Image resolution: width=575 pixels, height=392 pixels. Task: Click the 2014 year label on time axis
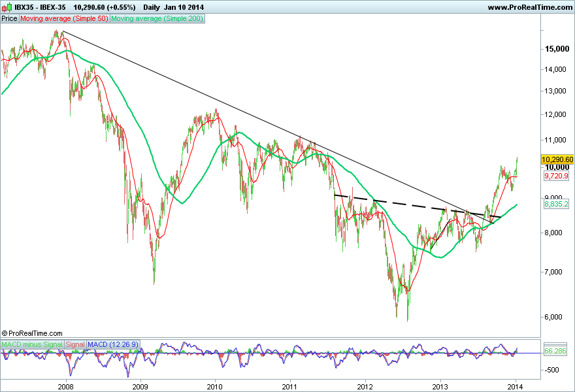coord(516,387)
